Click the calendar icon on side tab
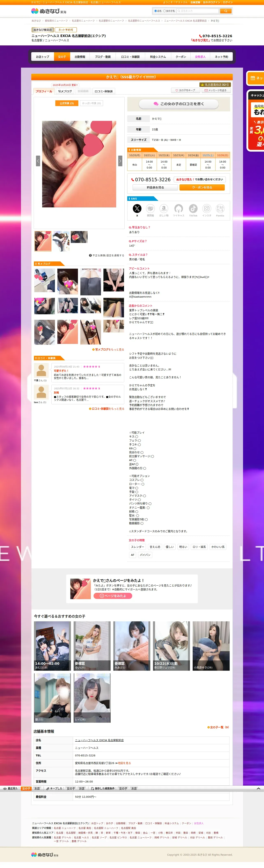 252,78
